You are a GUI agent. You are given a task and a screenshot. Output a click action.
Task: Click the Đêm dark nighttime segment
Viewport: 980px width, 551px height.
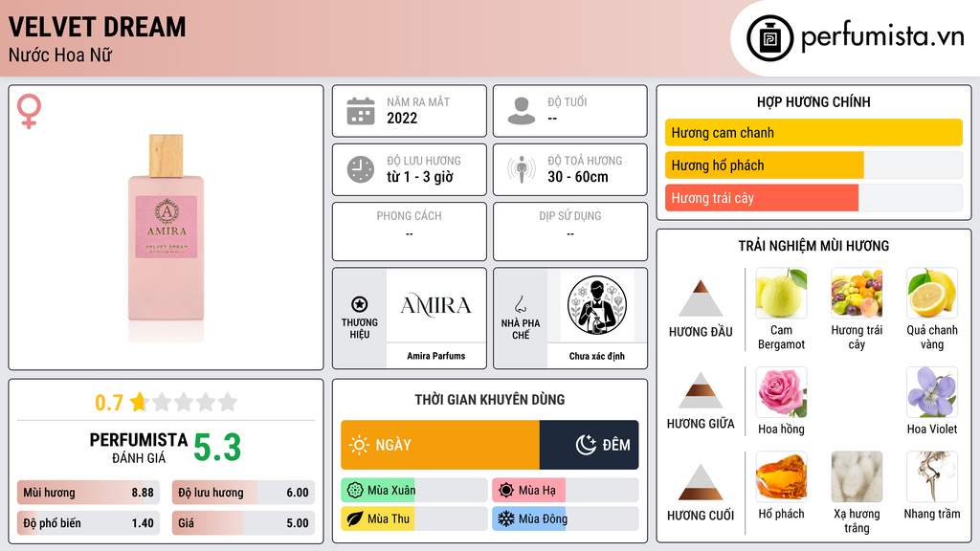[589, 445]
